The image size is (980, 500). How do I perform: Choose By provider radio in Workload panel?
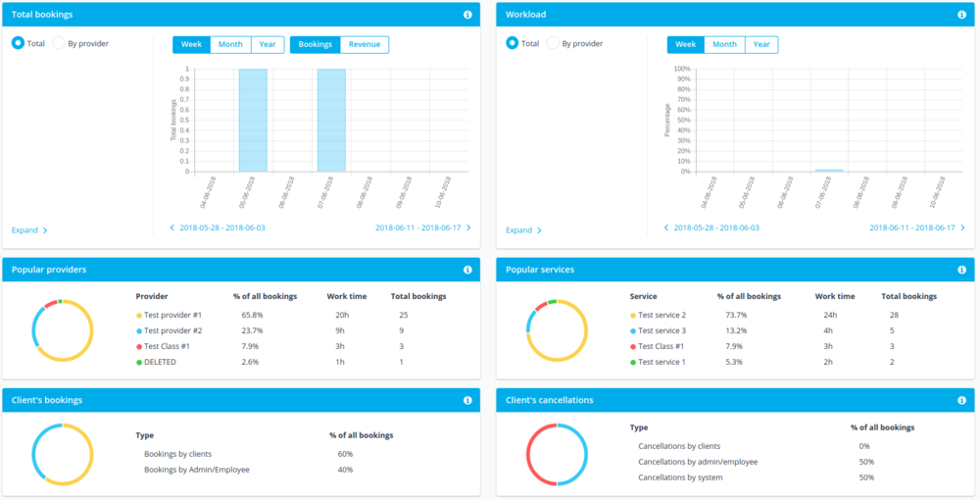(553, 43)
